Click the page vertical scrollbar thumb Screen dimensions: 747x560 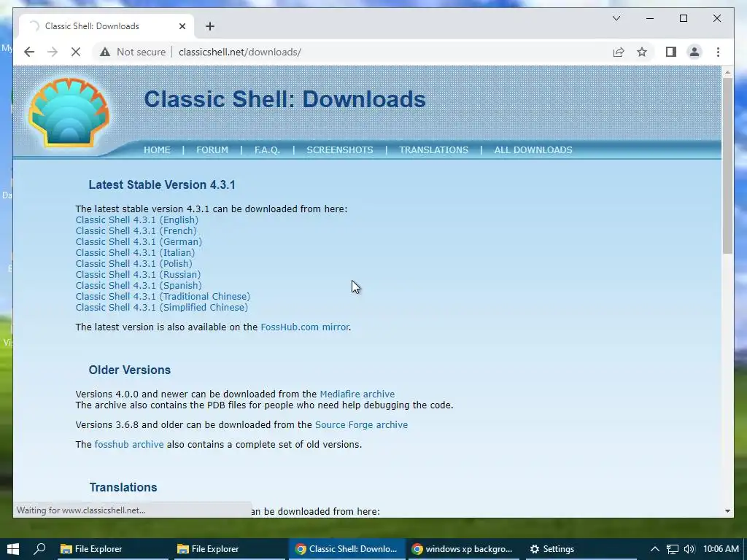[x=727, y=166]
